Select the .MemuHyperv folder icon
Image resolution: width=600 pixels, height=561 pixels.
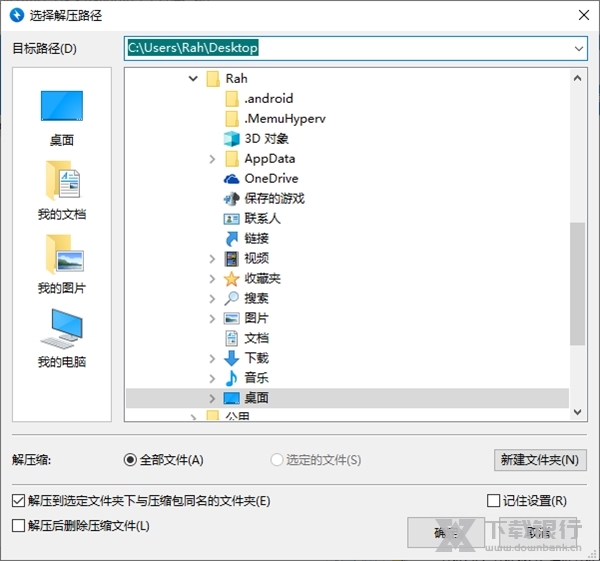coord(232,119)
